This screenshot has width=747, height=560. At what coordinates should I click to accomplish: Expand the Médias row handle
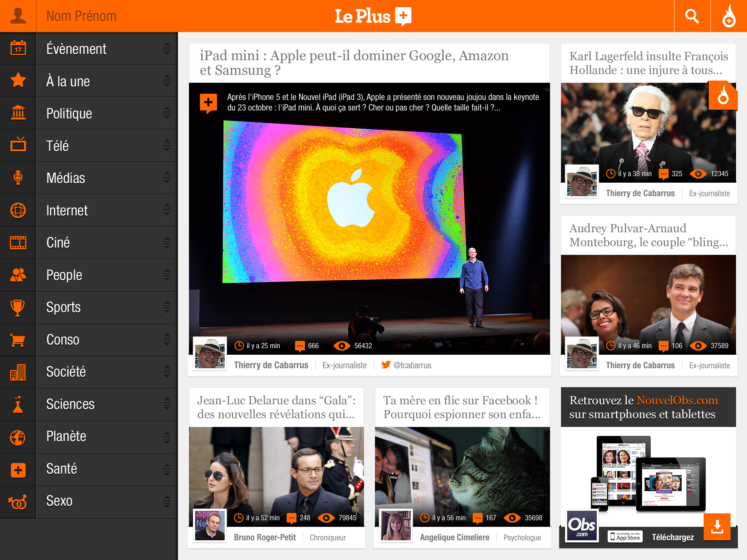click(x=167, y=178)
